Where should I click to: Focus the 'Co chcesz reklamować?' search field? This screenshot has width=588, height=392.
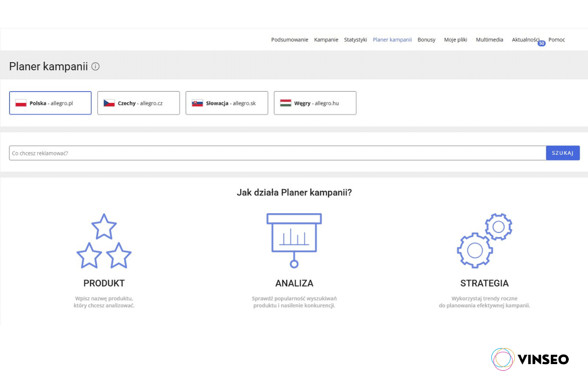(278, 153)
